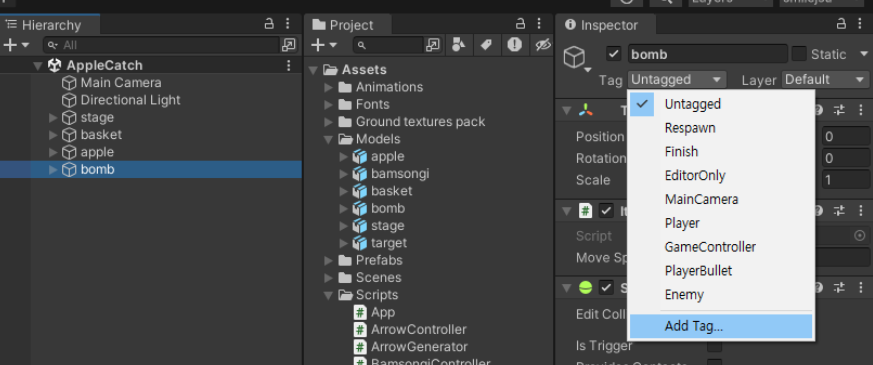Select the basket object in Hierarchy
This screenshot has width=873, height=365.
(101, 135)
